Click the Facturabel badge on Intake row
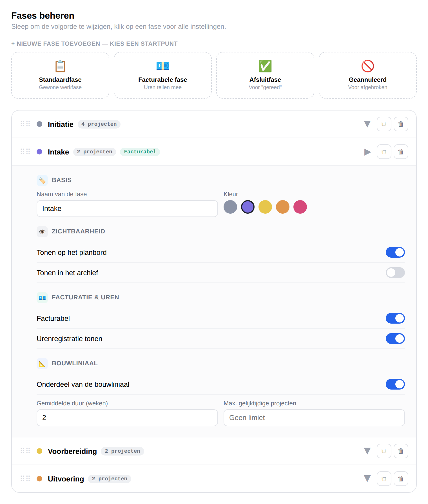The height and width of the screenshot is (504, 428). [x=140, y=152]
